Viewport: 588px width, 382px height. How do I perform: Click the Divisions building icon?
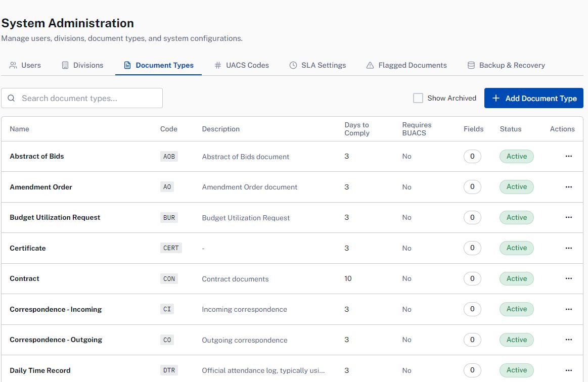point(65,65)
